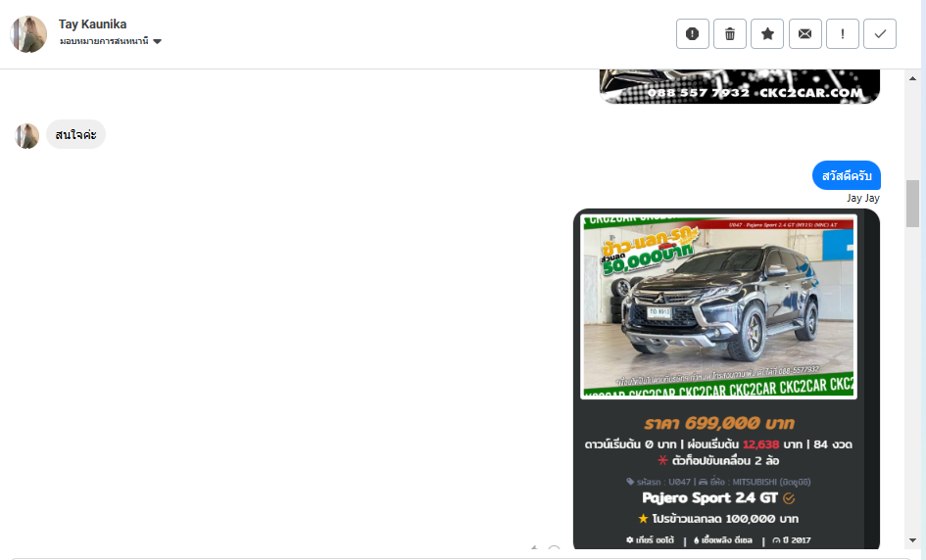Open Tay Kaunika profile picture in header
Image resolution: width=926 pixels, height=560 pixels.
[x=28, y=34]
